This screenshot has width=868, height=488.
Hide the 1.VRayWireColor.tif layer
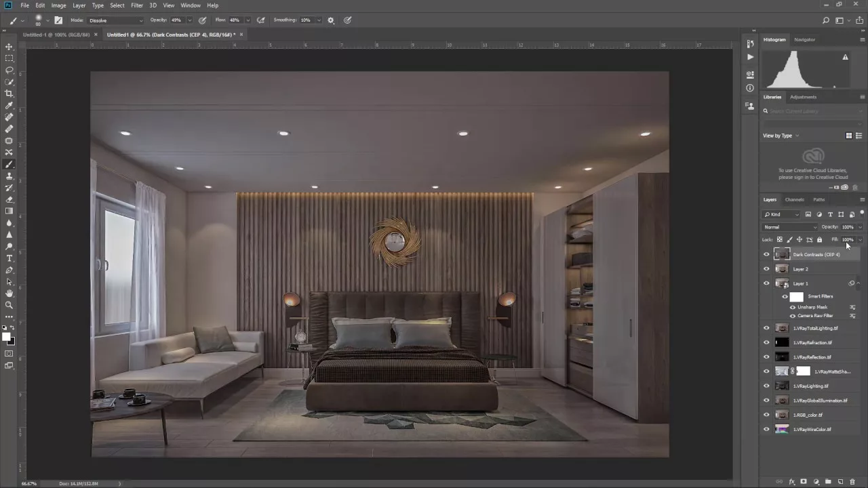tap(767, 429)
